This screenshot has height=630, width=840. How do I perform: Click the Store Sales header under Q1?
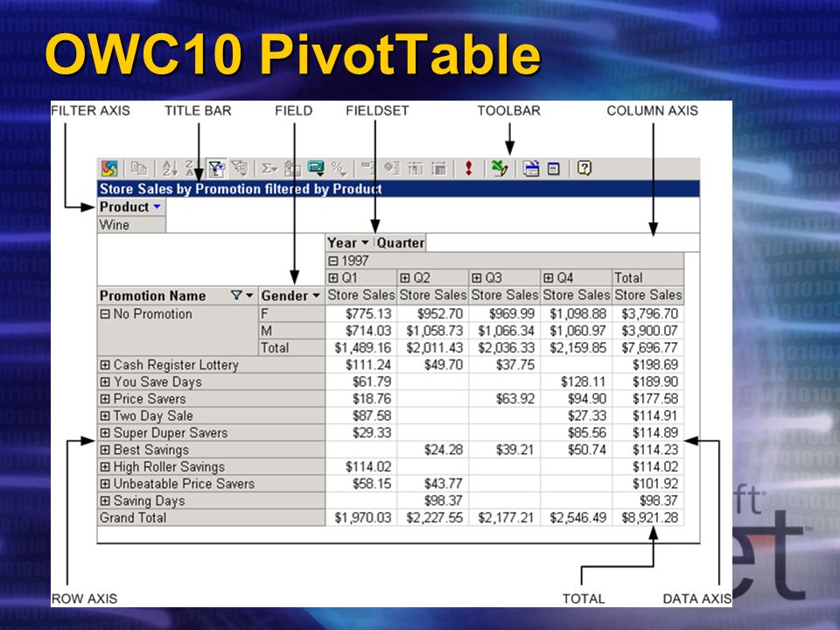[x=361, y=295]
